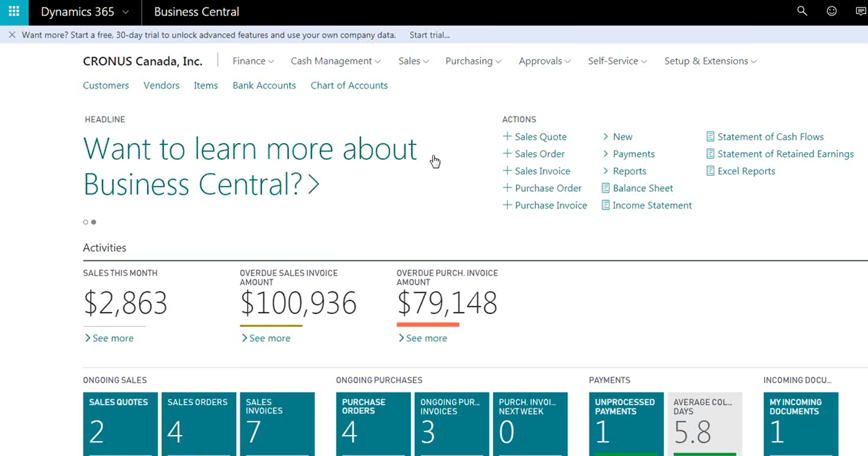Click the Start trial link
This screenshot has width=868, height=456.
point(429,35)
